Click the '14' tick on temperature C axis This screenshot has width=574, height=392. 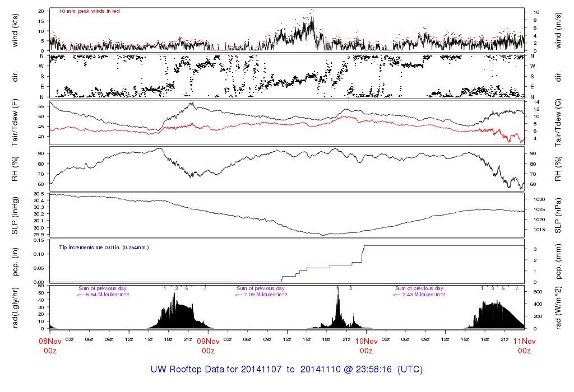point(536,102)
